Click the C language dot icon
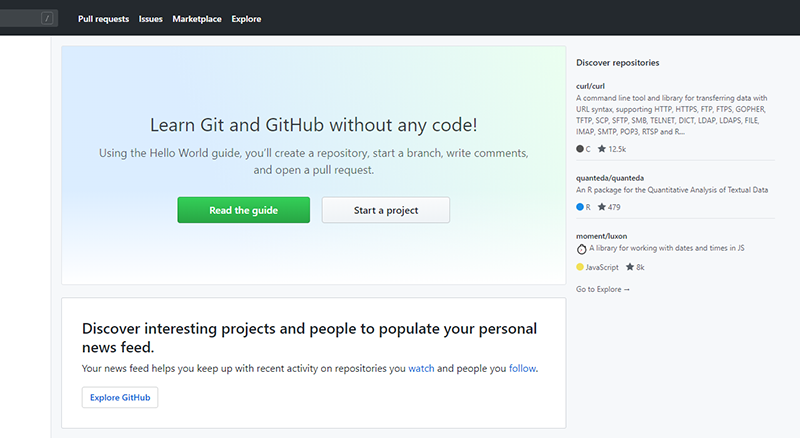Screen dimensions: 800x438 coord(580,149)
